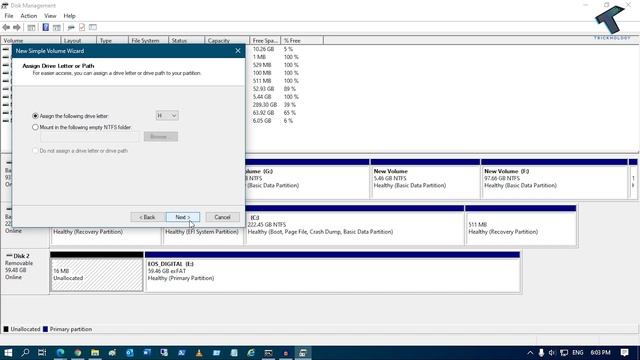Open taskbar Search magnifier
Screen dimensions: 640x360
coord(25,353)
